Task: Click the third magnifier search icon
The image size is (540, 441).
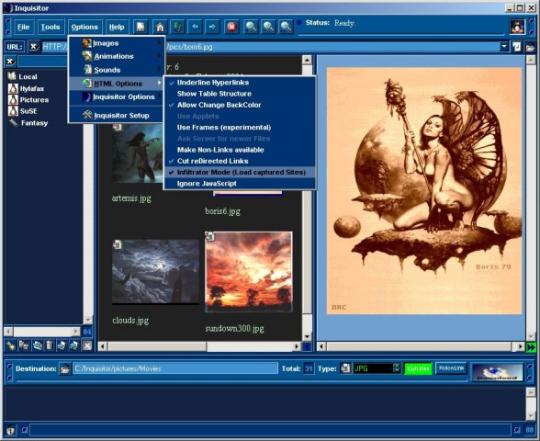Action: point(286,27)
